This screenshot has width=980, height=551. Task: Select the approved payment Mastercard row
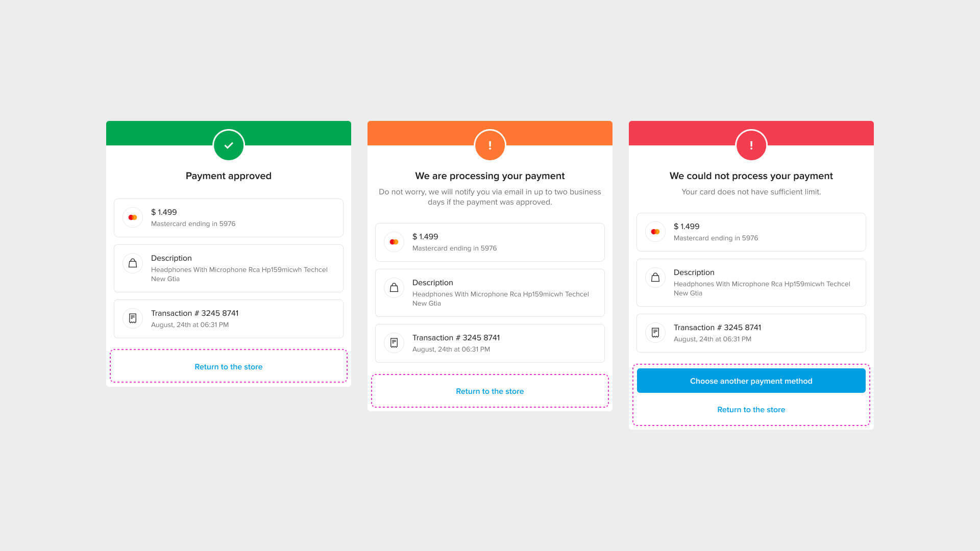(x=228, y=217)
